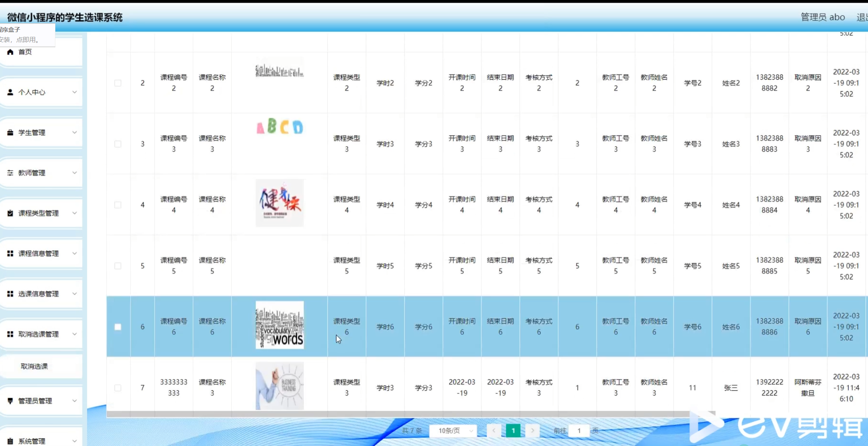This screenshot has height=446, width=868.
Task: Click the home icon beside 首页
Action: click(10, 52)
